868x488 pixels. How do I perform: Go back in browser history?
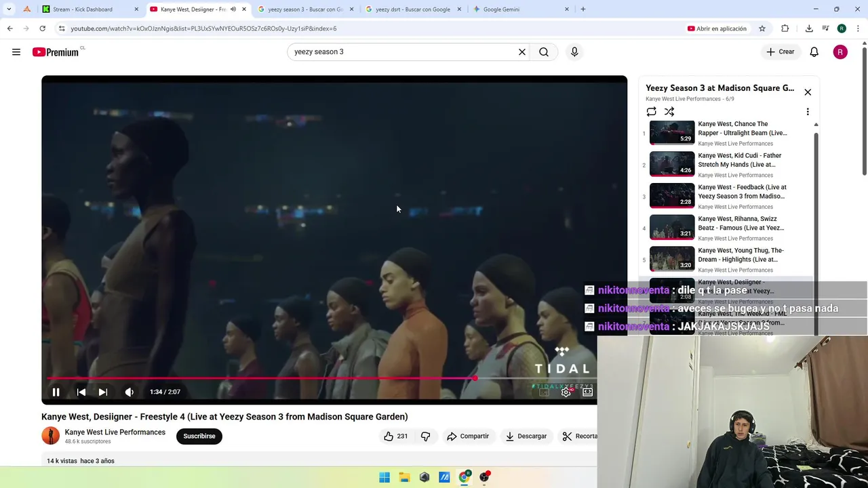[9, 28]
